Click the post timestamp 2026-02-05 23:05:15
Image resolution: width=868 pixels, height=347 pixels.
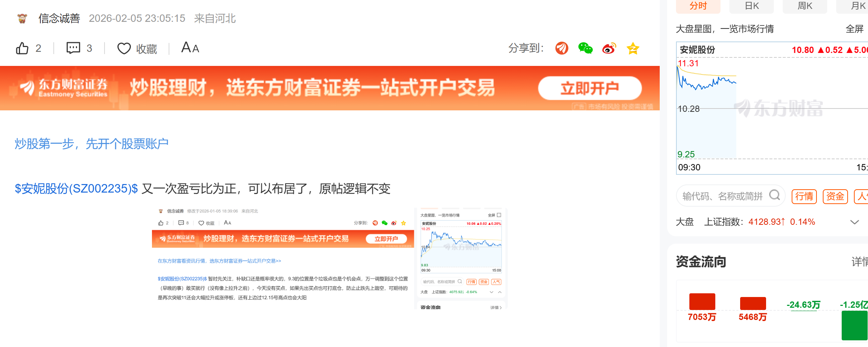(x=137, y=19)
